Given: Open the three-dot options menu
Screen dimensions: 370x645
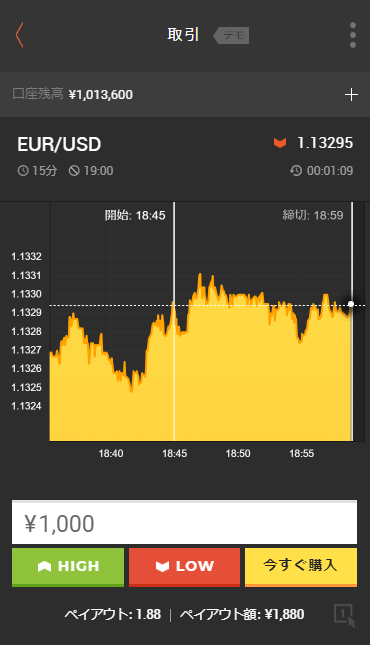Looking at the screenshot, I should (x=353, y=35).
